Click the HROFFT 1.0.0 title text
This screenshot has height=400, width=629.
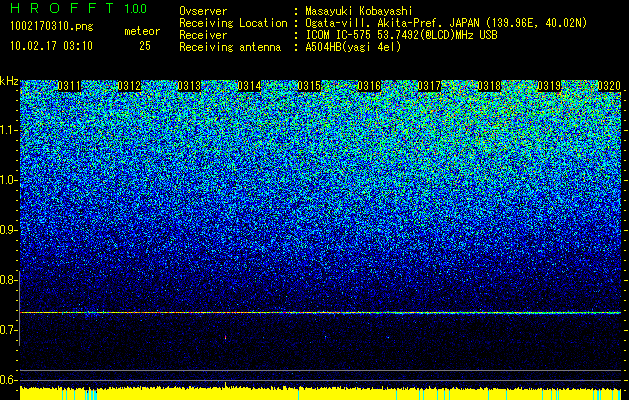[x=78, y=8]
